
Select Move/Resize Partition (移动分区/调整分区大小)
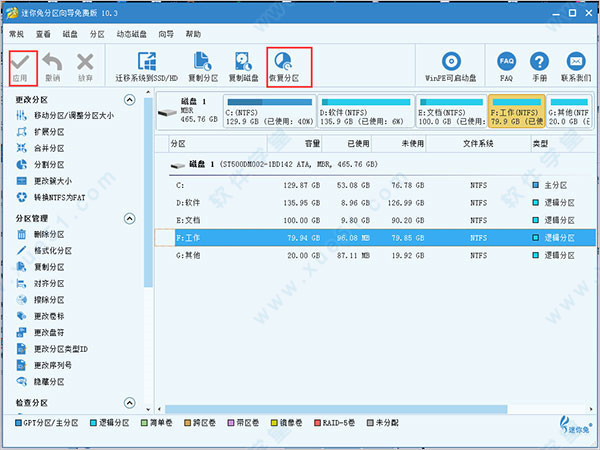(x=65, y=116)
